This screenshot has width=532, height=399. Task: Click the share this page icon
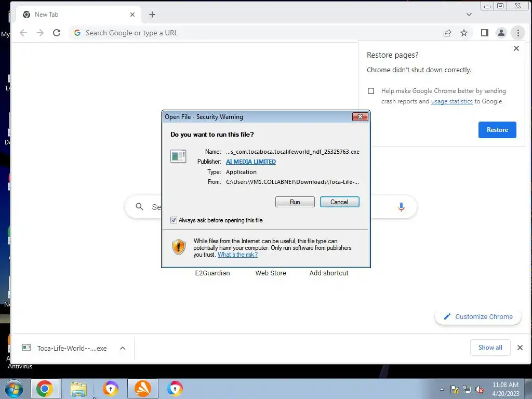click(x=447, y=33)
